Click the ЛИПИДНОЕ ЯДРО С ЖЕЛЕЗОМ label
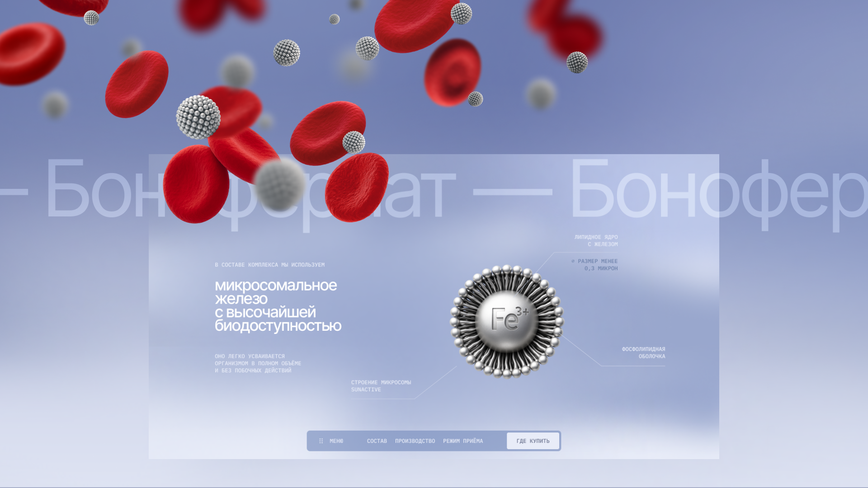 click(596, 240)
